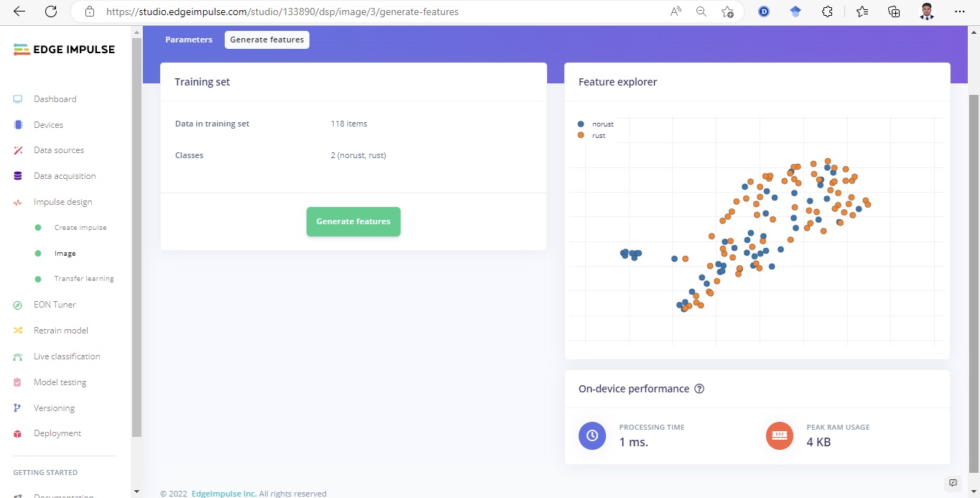Image resolution: width=980 pixels, height=498 pixels.
Task: Click the Devices chip icon
Action: [18, 125]
